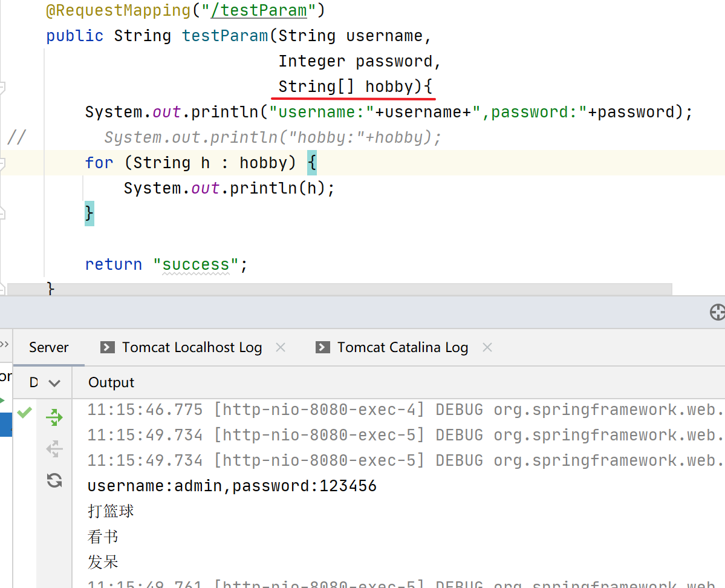Viewport: 725px width, 588px height.
Task: Close the Tomcat Catalina Log tab
Action: pyautogui.click(x=487, y=347)
